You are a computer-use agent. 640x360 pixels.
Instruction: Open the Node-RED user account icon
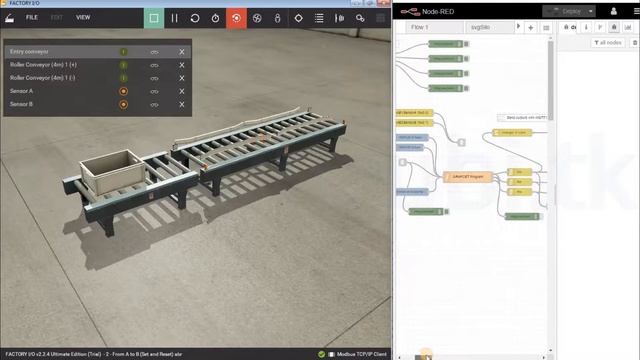(613, 11)
